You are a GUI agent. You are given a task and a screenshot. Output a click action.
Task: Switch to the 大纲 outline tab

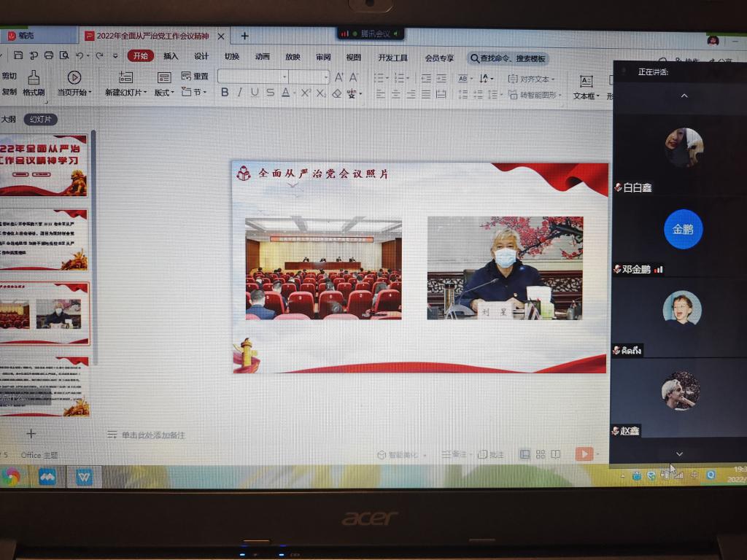pos(8,119)
